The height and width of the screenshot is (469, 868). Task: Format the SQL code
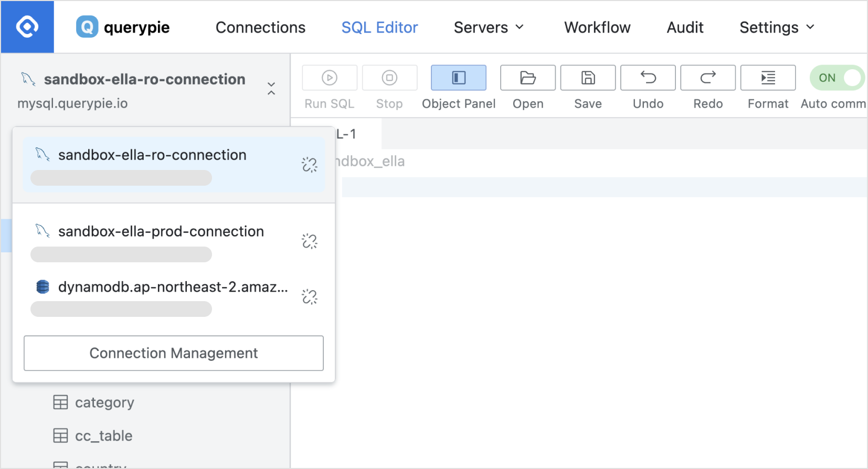[x=768, y=78]
